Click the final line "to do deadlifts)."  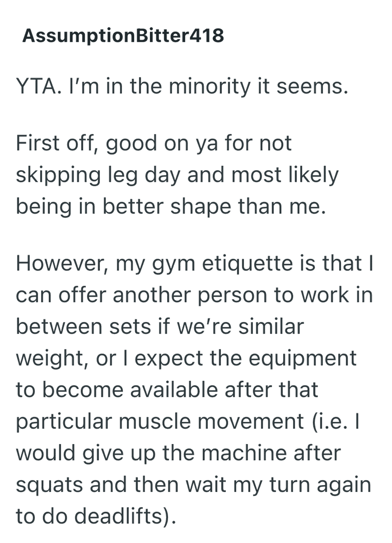pos(96,517)
